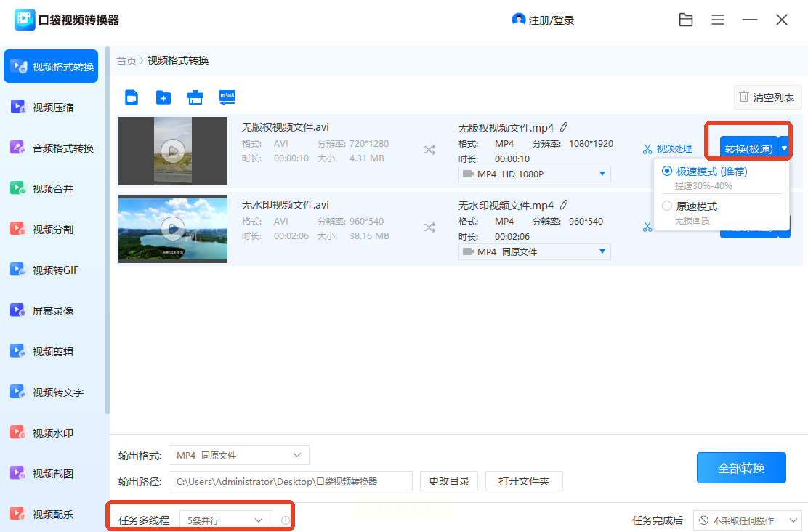Viewport: 808px width, 532px height.
Task: Open 视频压缩 in the sidebar
Action: coord(52,108)
